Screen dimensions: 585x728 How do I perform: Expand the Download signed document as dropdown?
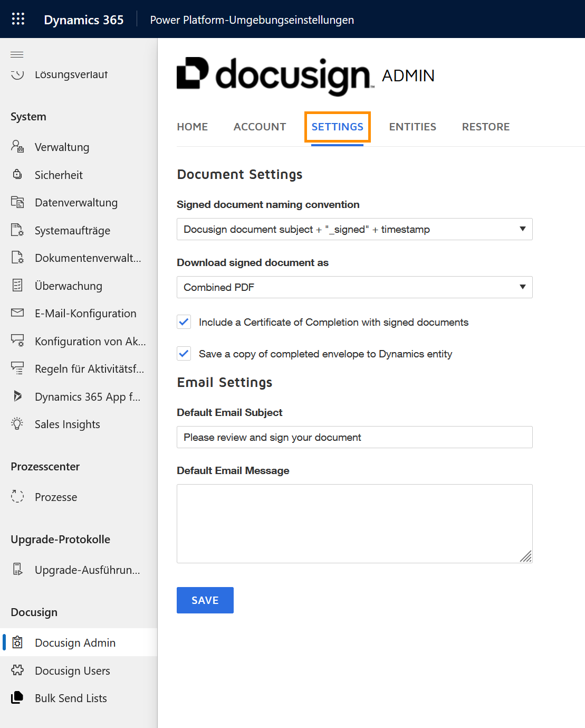click(x=354, y=287)
